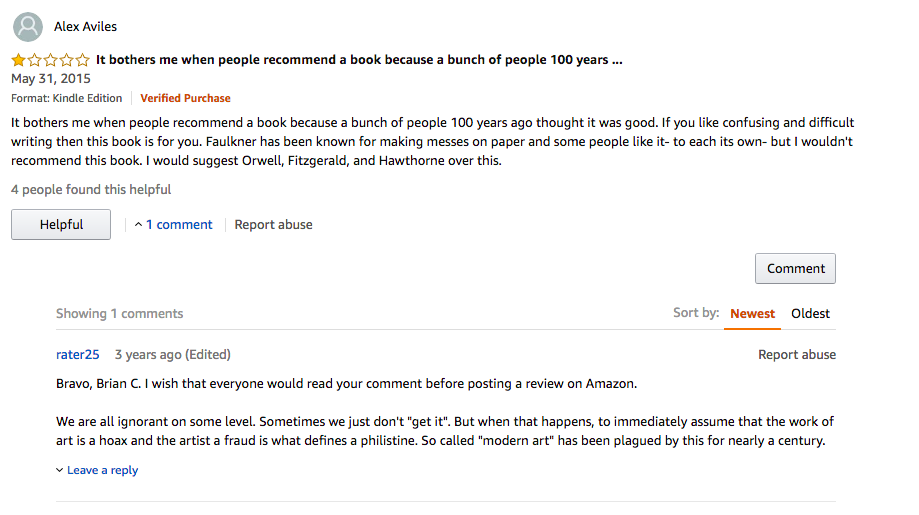919x515 pixels.
Task: Expand the Leave a reply chevron
Action: click(60, 470)
